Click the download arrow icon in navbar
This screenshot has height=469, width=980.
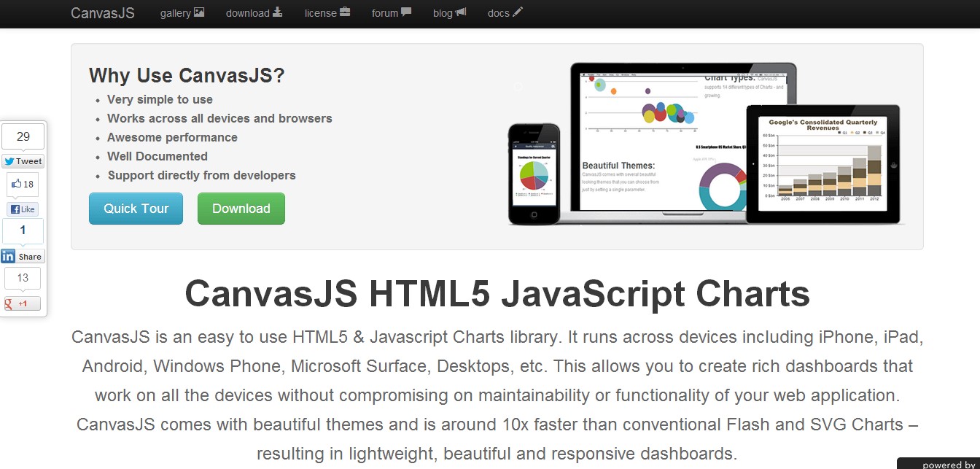277,12
